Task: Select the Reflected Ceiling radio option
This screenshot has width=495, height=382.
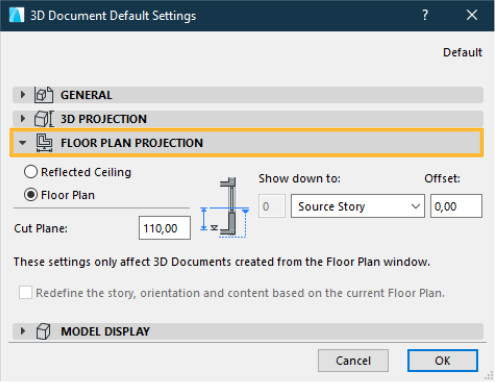Action: pos(31,172)
